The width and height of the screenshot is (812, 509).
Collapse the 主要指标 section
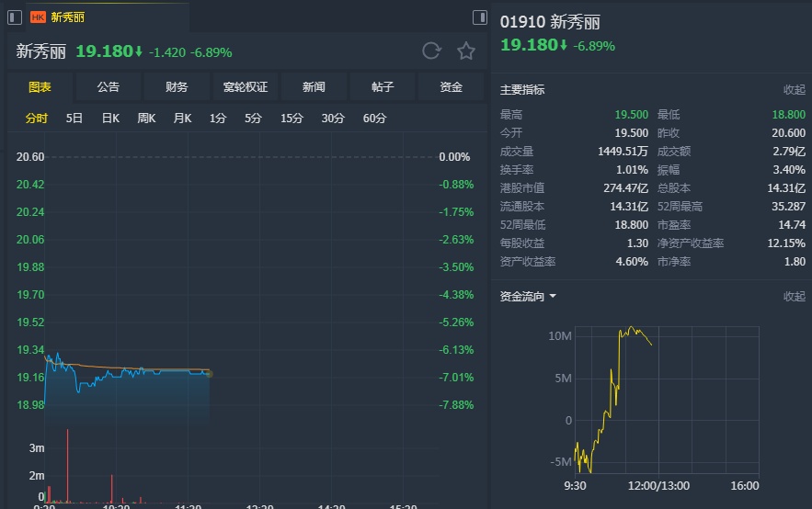pyautogui.click(x=794, y=90)
